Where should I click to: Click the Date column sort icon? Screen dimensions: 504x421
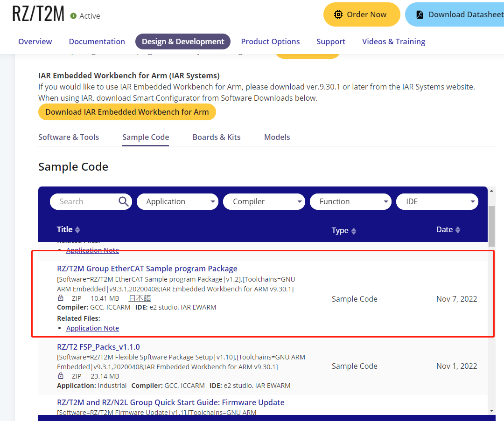click(x=458, y=230)
